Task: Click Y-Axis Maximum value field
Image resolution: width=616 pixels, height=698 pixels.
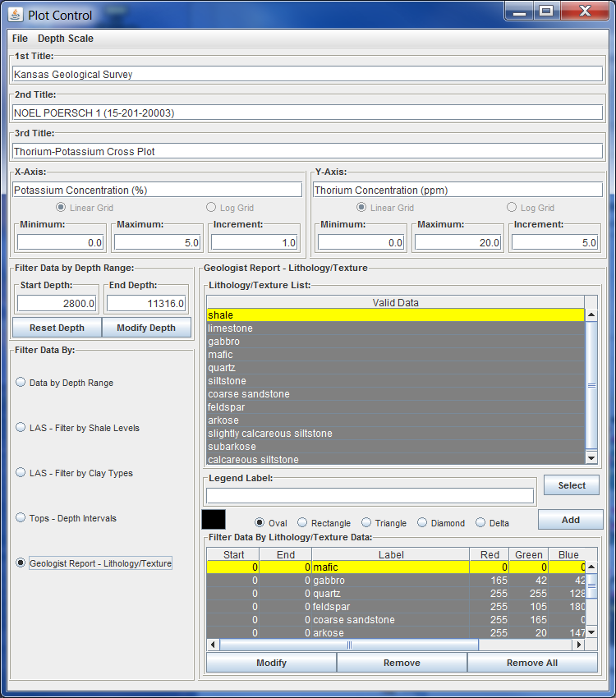Action: pos(458,242)
